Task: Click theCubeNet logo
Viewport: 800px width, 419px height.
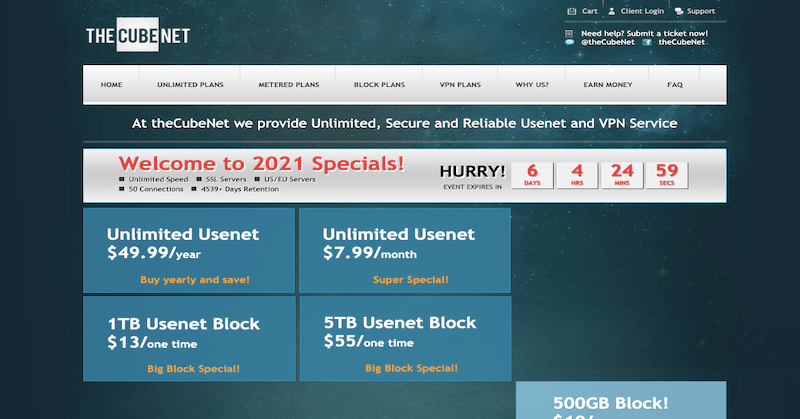Action: pyautogui.click(x=137, y=37)
